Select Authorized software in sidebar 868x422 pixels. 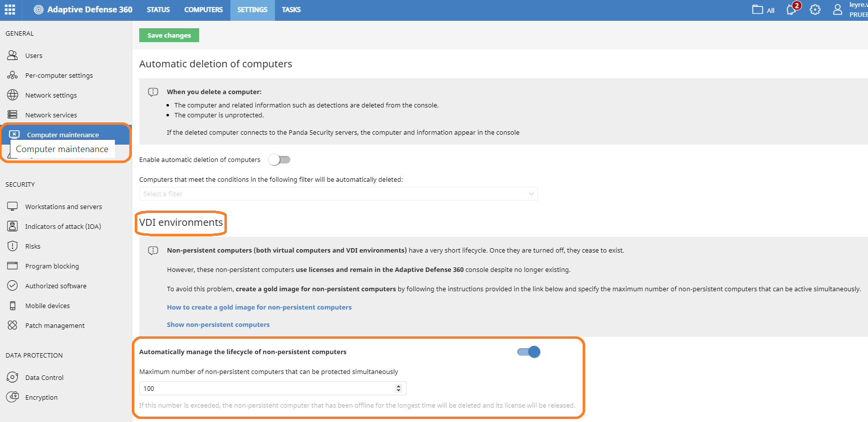(x=55, y=286)
